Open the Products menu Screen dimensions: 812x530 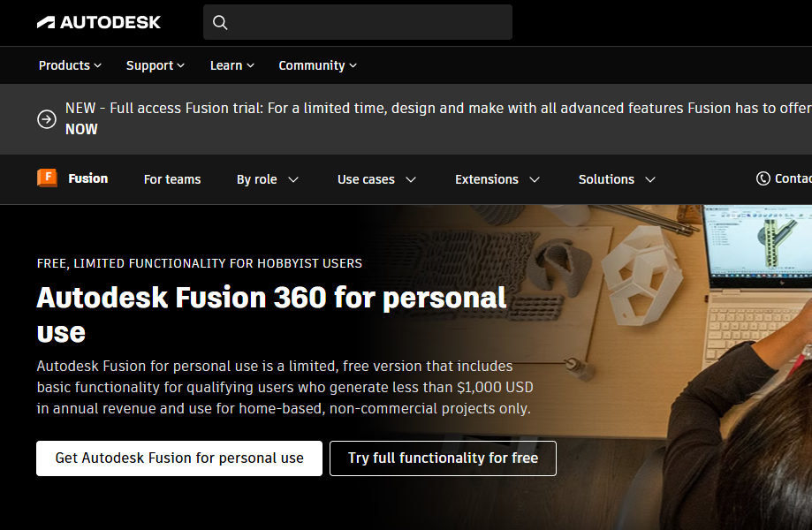(x=70, y=65)
